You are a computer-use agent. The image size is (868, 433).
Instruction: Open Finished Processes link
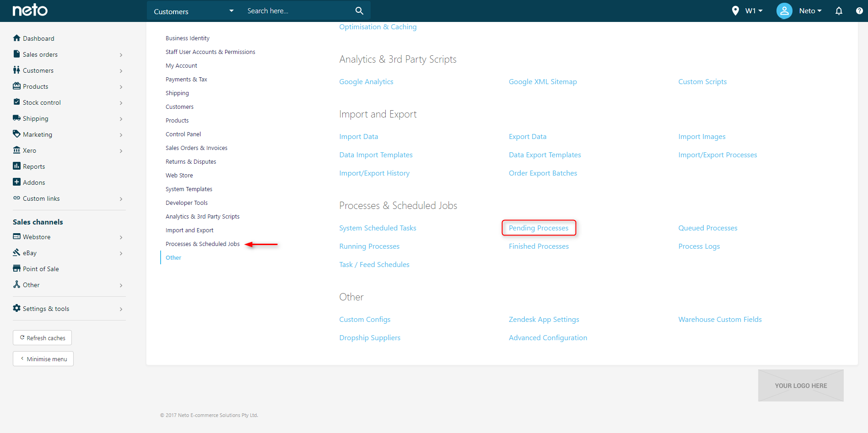[539, 246]
